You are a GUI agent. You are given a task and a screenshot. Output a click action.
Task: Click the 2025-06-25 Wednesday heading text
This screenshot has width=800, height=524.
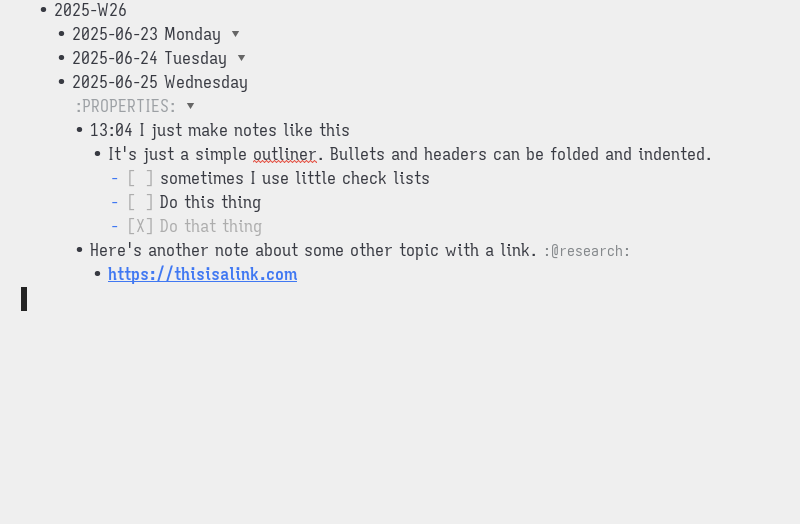click(160, 82)
